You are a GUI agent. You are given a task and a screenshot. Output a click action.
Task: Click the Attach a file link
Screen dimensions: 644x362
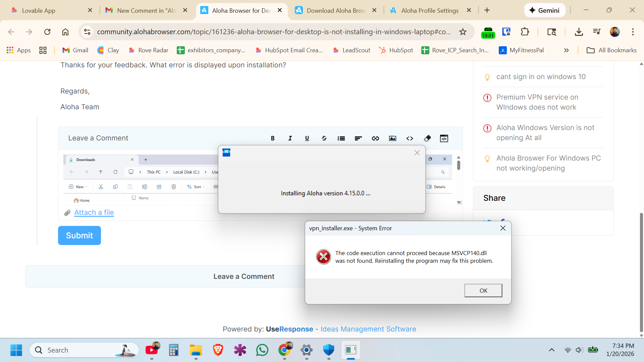[x=94, y=213]
